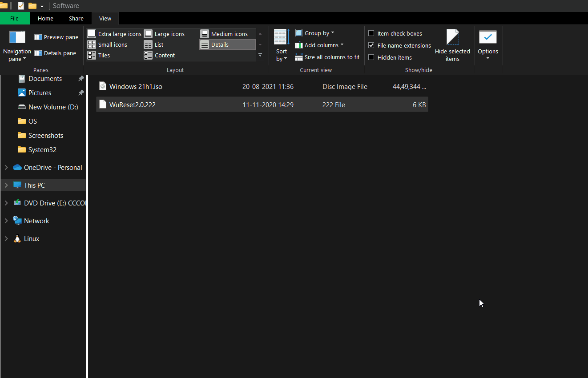Screen dimensions: 588x378
Task: Choose the Tiles layout
Action: tap(99, 55)
